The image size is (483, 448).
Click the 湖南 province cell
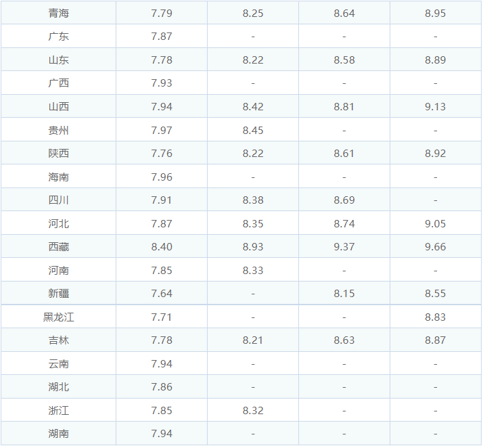(59, 434)
